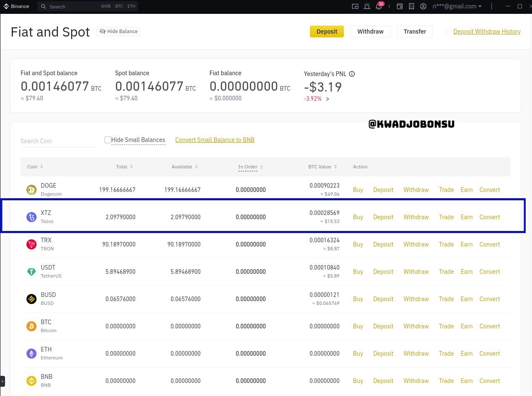Click TRX available amount 90.18970000

pos(184,244)
